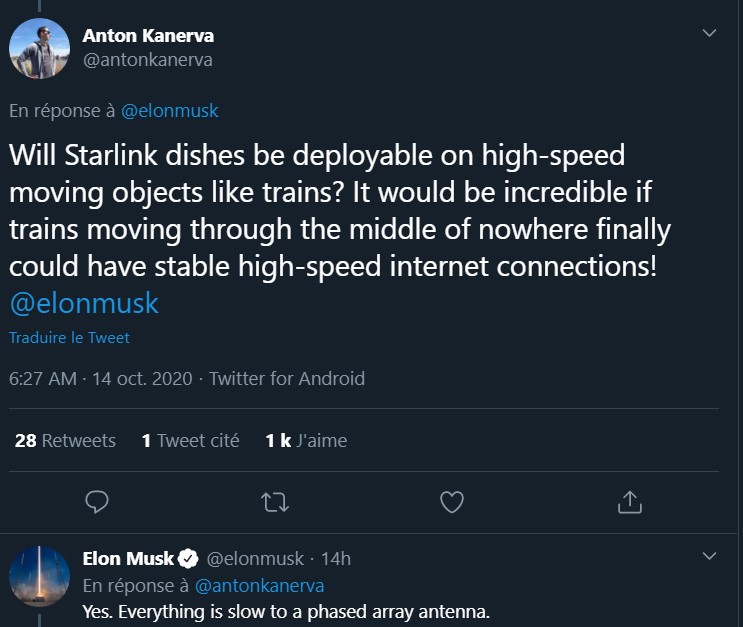
Task: Click the @antonkanerva handle under name
Action: [147, 60]
